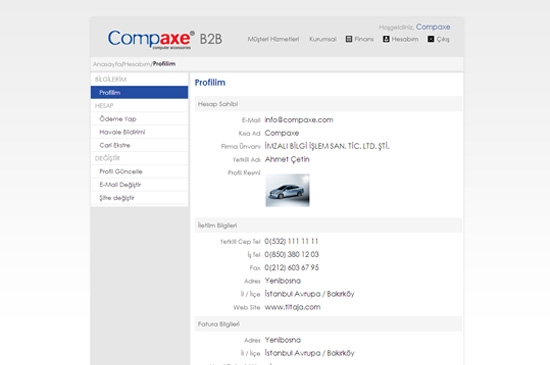Click the Fatura Bilgileri section header
Image resolution: width=550 pixels, height=365 pixels.
[x=328, y=324]
